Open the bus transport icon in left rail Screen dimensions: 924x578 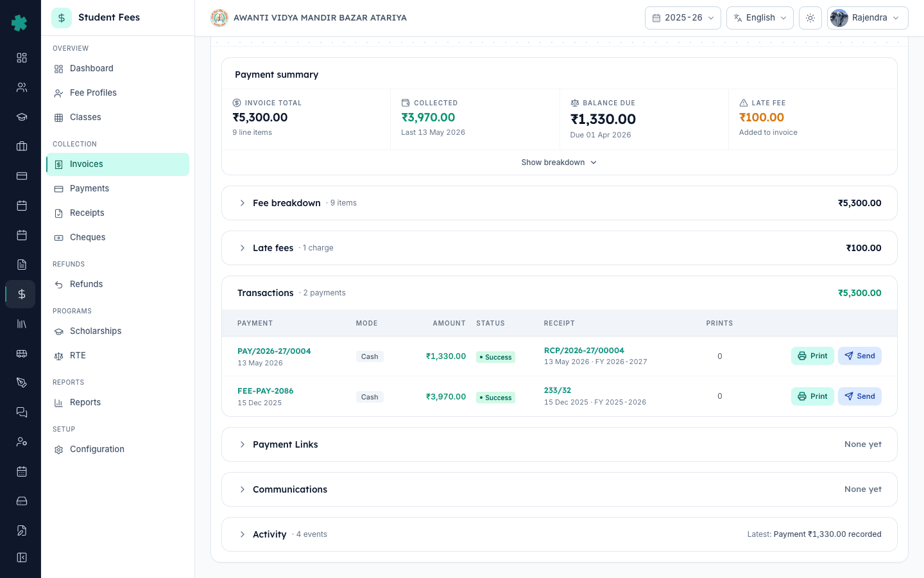click(22, 353)
